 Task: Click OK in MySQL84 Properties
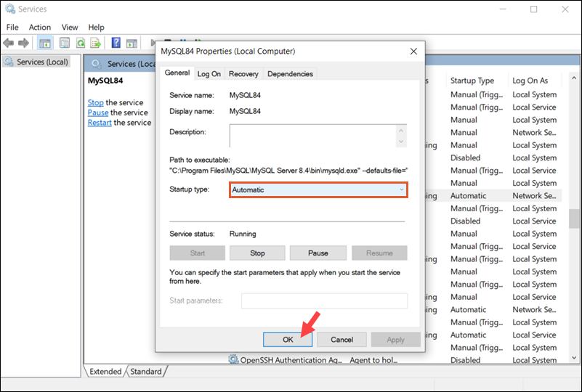pyautogui.click(x=288, y=339)
